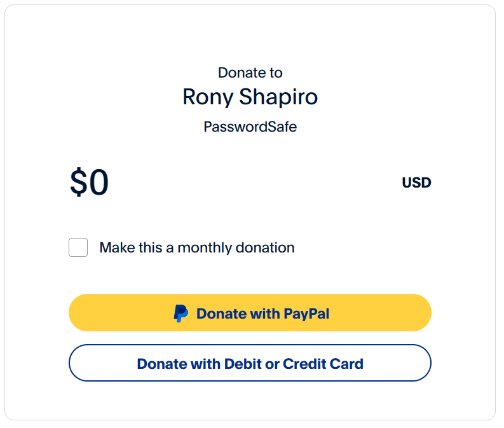Choose Donate with Debit or Credit Card
504x428 pixels.
point(250,363)
